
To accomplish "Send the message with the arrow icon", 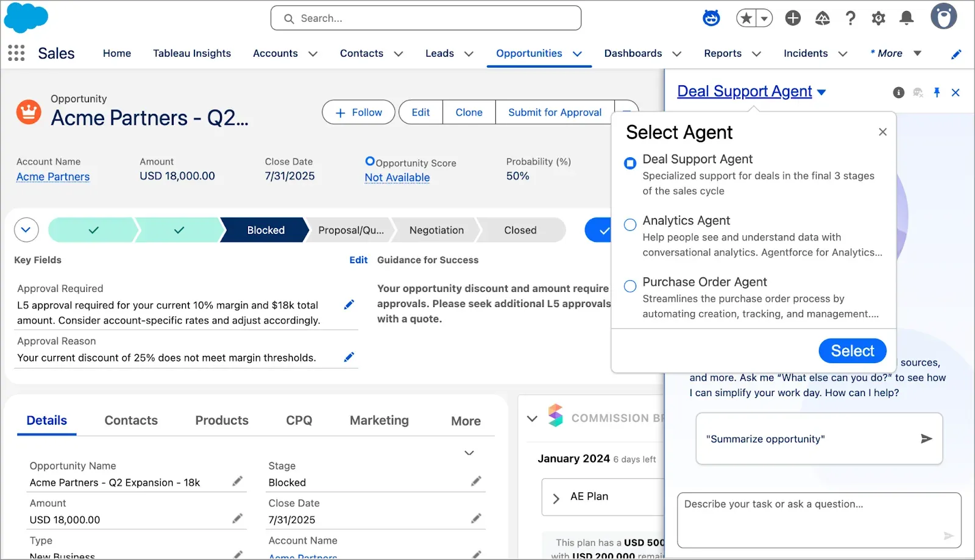I will tap(926, 438).
